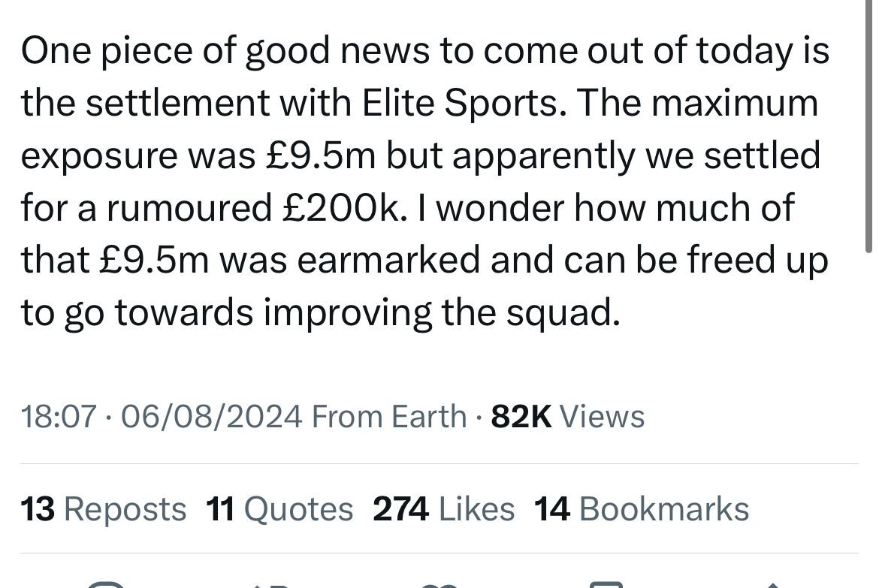Bookmark the post using the bookmark icon
Screen dimensions: 879x588
click(x=606, y=583)
